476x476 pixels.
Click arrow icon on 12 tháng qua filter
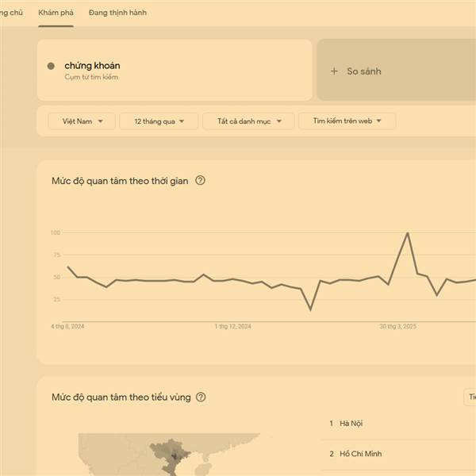[x=182, y=121]
